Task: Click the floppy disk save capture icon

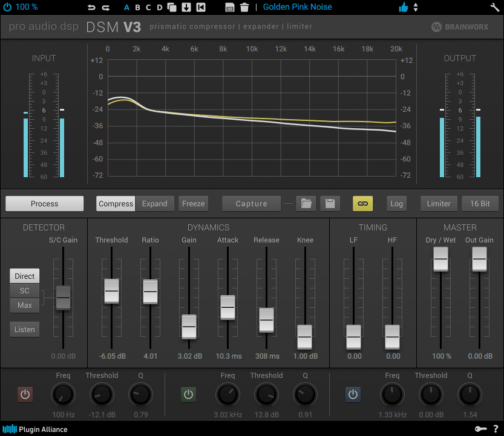Action: (x=330, y=204)
